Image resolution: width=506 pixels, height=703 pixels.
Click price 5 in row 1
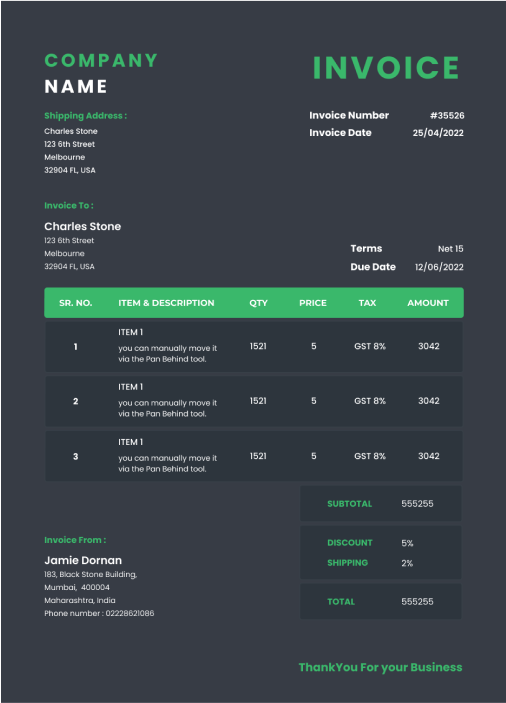click(314, 346)
